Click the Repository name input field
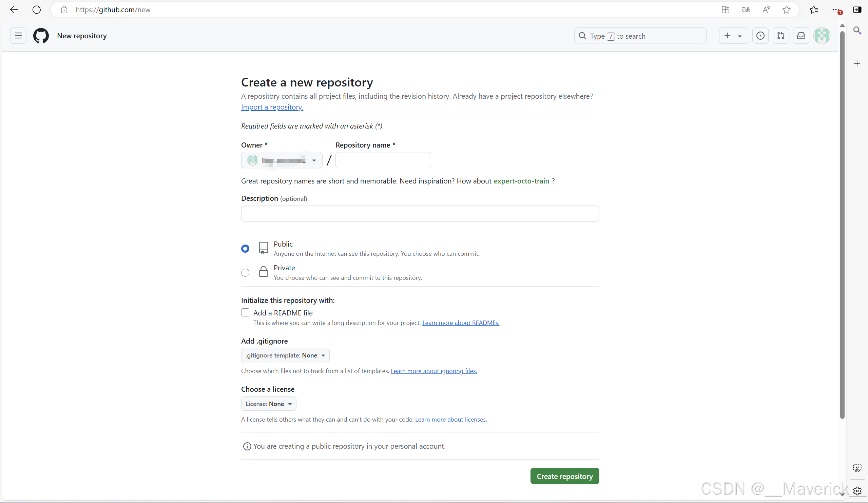 tap(383, 160)
